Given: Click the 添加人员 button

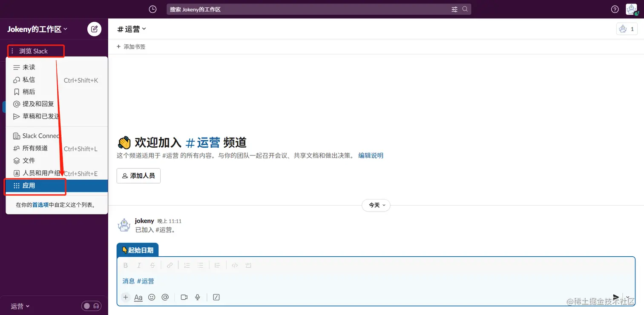Looking at the screenshot, I should click(x=138, y=175).
